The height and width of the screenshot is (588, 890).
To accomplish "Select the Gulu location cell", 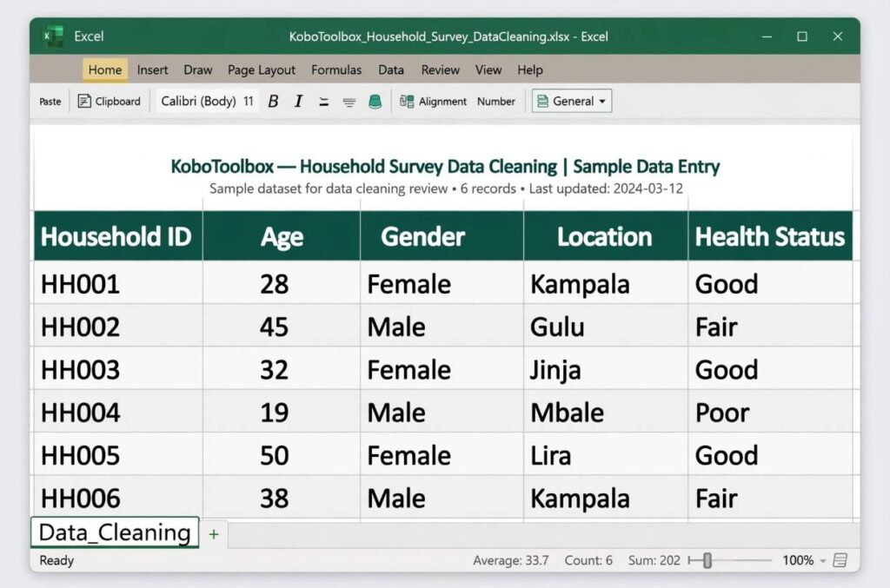I will point(606,326).
